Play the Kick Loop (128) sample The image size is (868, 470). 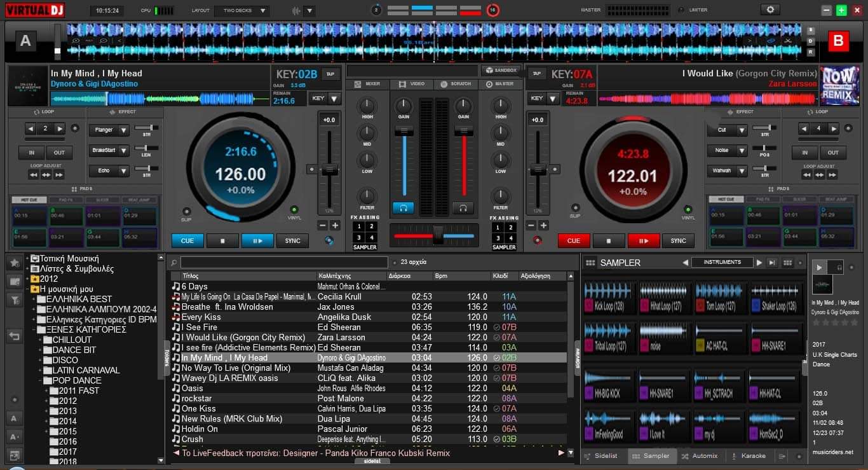[608, 298]
